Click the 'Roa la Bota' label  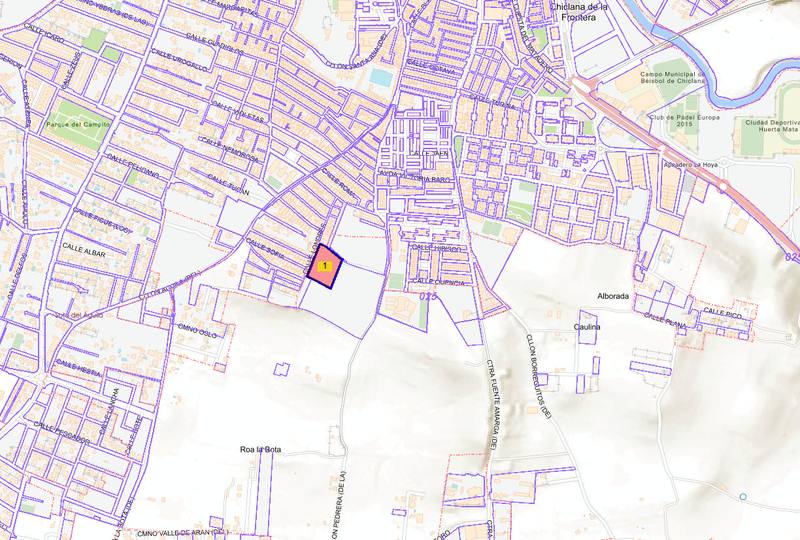[x=260, y=450]
